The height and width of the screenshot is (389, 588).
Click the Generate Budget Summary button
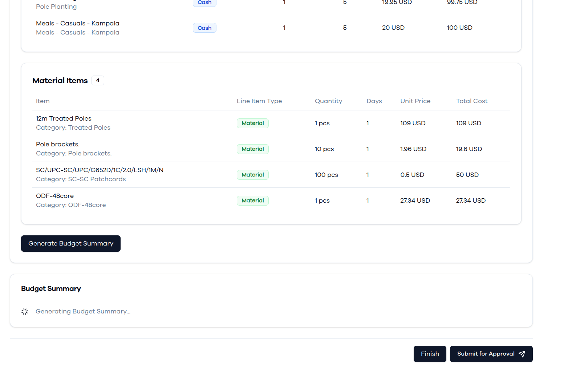tap(71, 243)
